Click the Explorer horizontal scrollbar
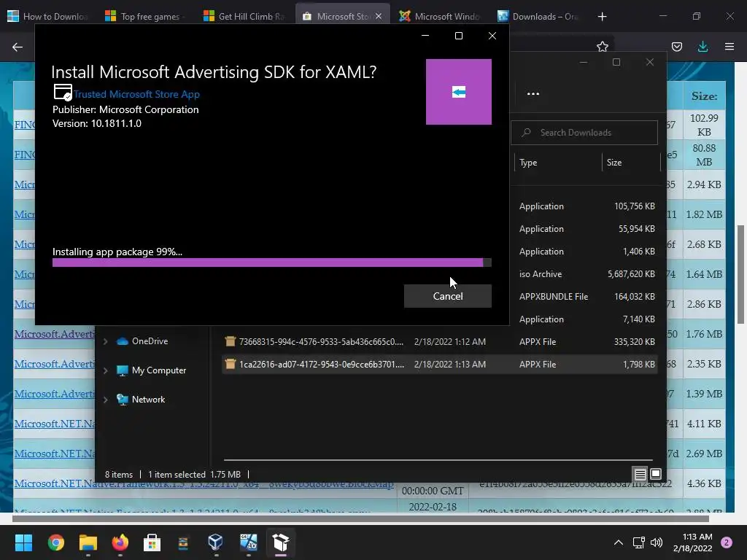This screenshot has width=747, height=560. [x=438, y=460]
